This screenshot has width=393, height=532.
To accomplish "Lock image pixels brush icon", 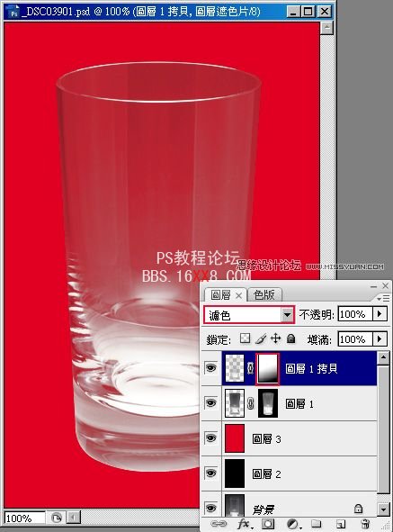I will coord(261,338).
